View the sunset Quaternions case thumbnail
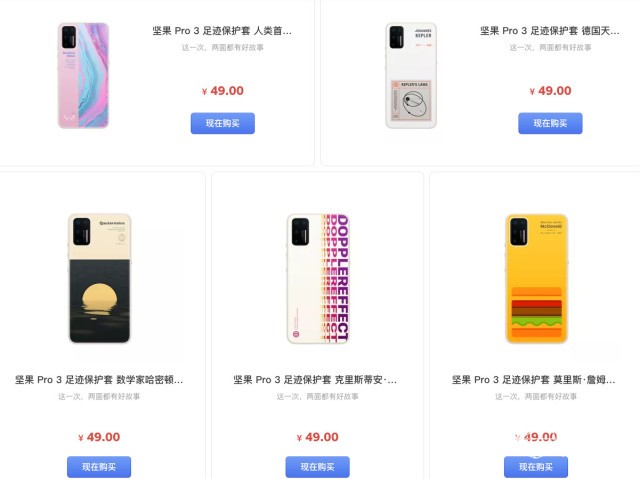The image size is (640, 479). coord(100,278)
